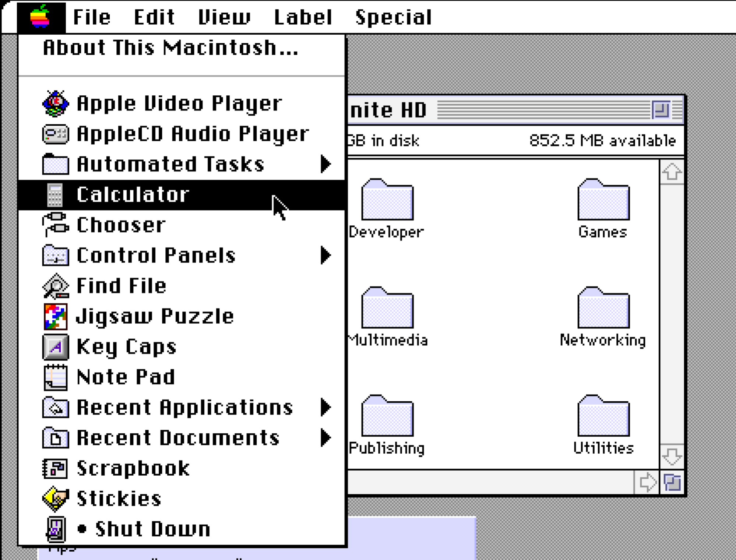The width and height of the screenshot is (736, 560).
Task: Open Note Pad via its label
Action: pyautogui.click(x=126, y=377)
